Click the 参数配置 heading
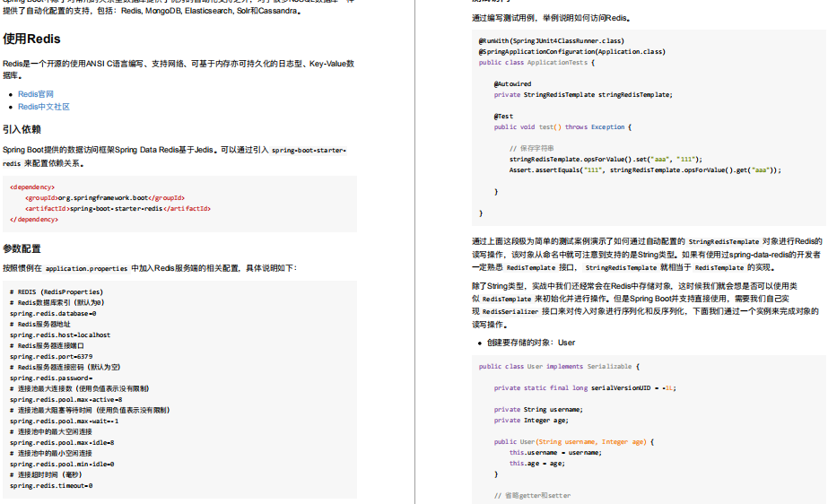 coord(22,248)
